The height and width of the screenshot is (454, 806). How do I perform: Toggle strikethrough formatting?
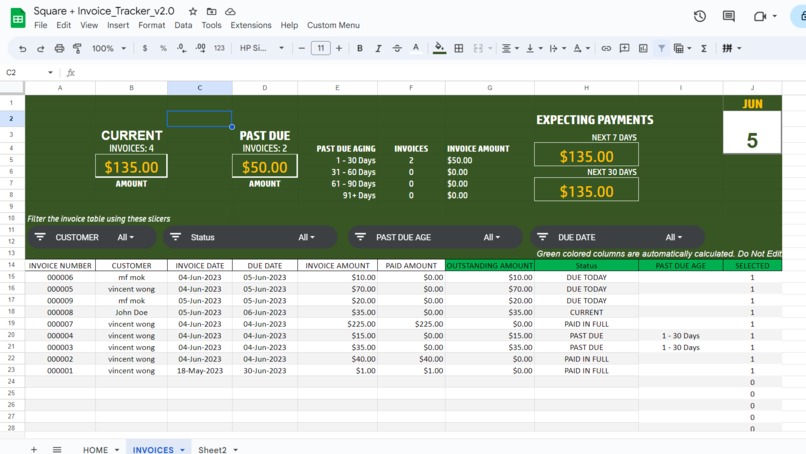(x=397, y=48)
